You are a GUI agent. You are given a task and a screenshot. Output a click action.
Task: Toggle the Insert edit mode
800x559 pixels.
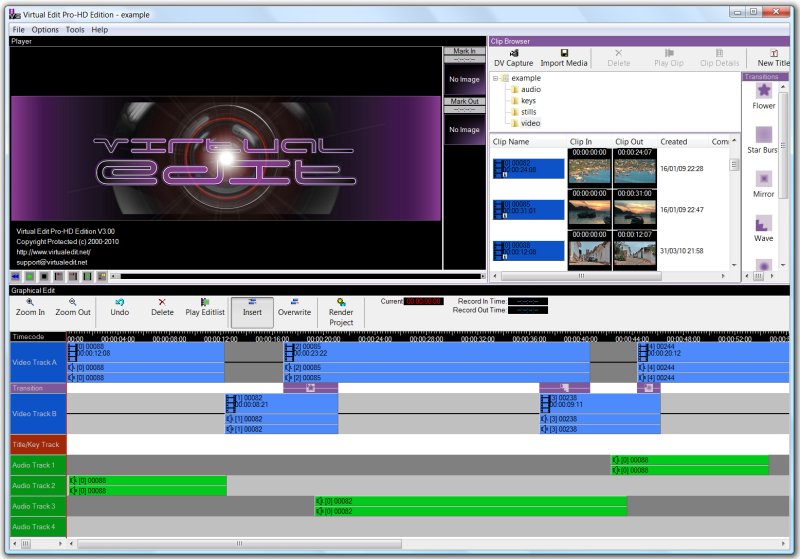pos(252,312)
